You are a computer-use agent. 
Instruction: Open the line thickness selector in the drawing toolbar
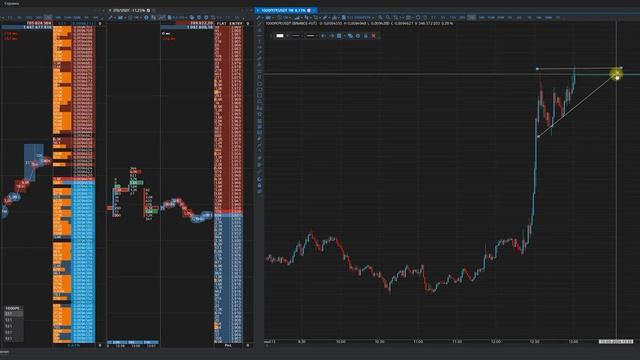pyautogui.click(x=312, y=36)
